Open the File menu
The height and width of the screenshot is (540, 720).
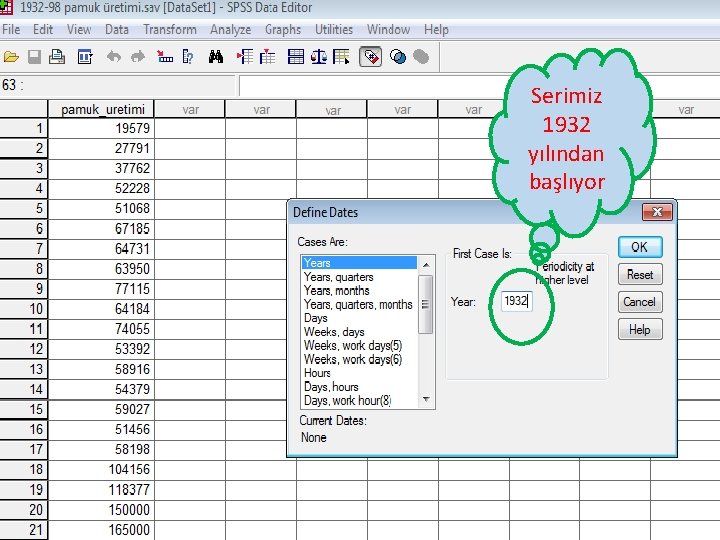(11, 30)
